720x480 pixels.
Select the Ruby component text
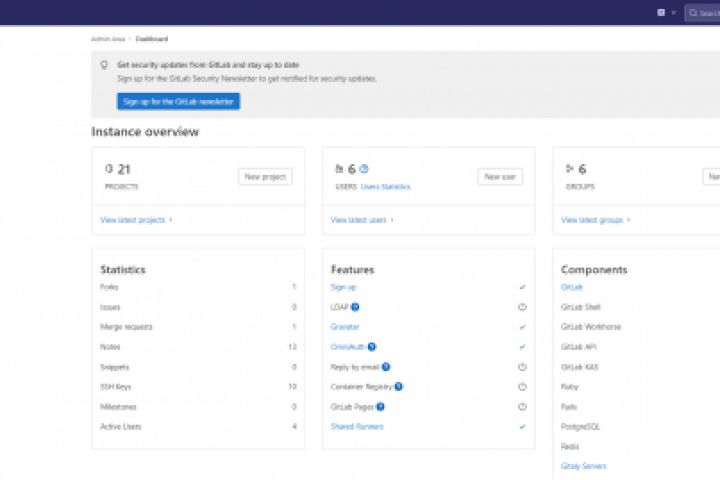click(569, 387)
